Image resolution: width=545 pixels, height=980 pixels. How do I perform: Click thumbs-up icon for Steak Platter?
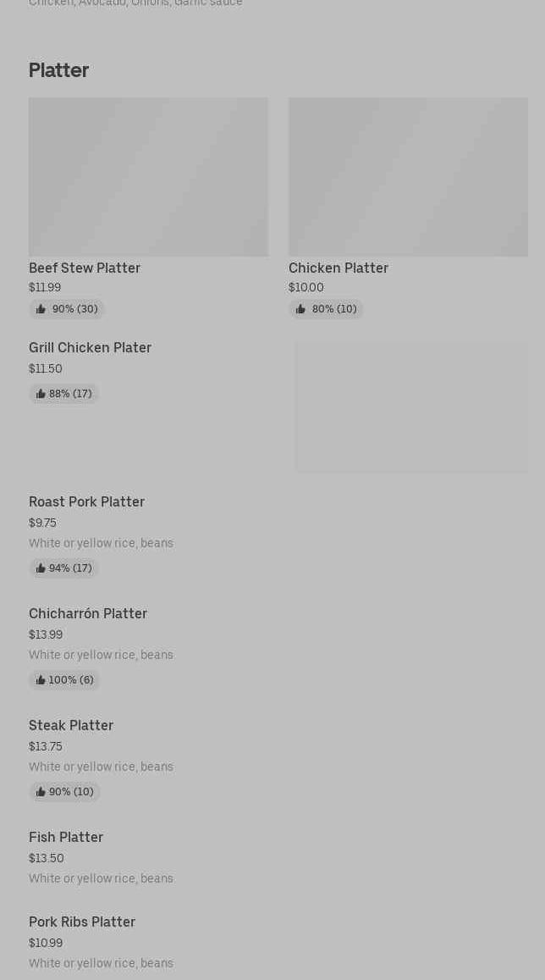[x=41, y=792]
